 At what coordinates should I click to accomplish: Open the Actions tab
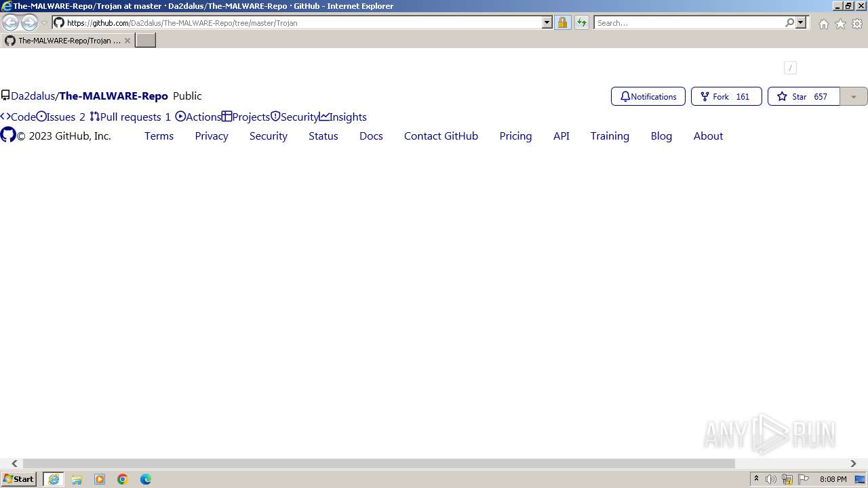[198, 117]
